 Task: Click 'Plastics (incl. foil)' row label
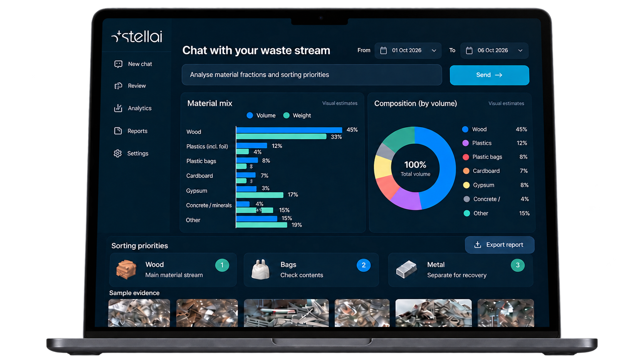[207, 147]
